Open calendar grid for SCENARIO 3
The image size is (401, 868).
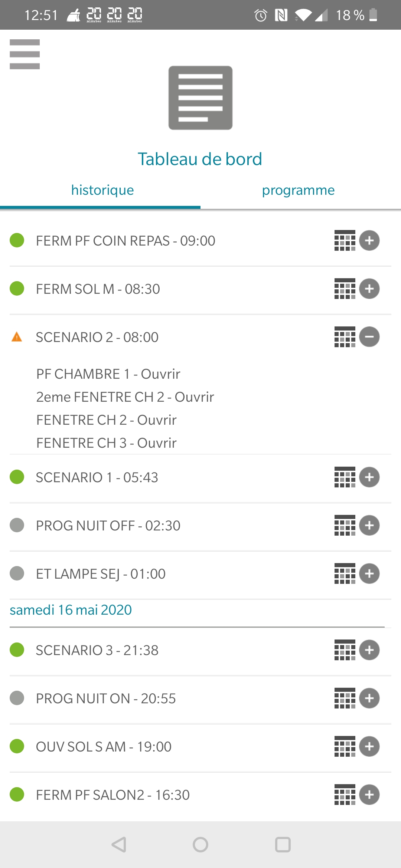pyautogui.click(x=345, y=650)
